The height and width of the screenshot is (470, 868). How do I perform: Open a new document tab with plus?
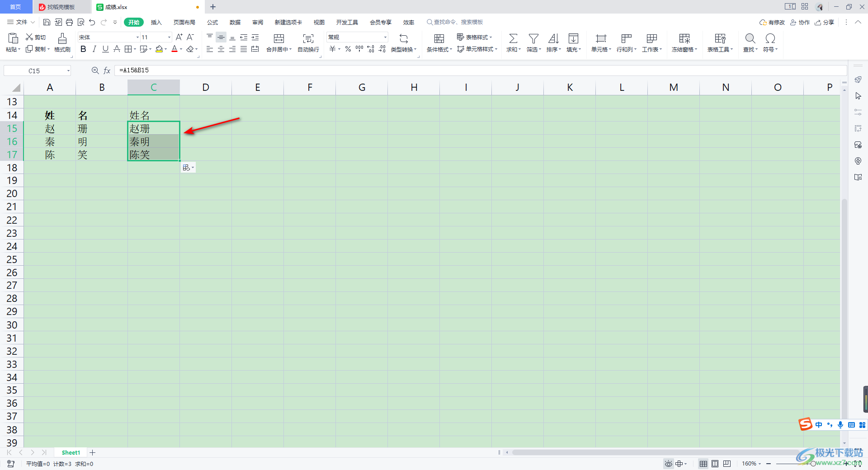(213, 7)
